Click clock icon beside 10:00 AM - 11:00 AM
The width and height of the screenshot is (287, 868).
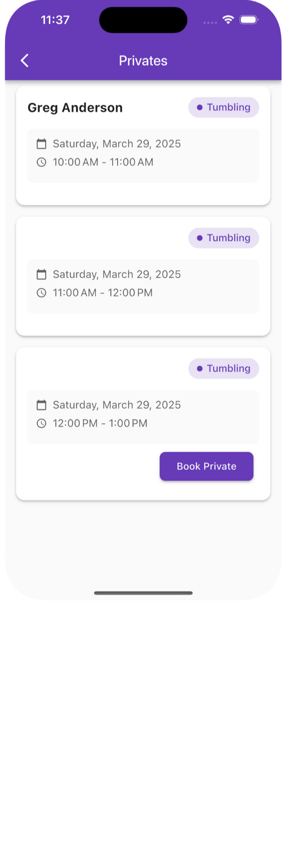[x=42, y=162]
